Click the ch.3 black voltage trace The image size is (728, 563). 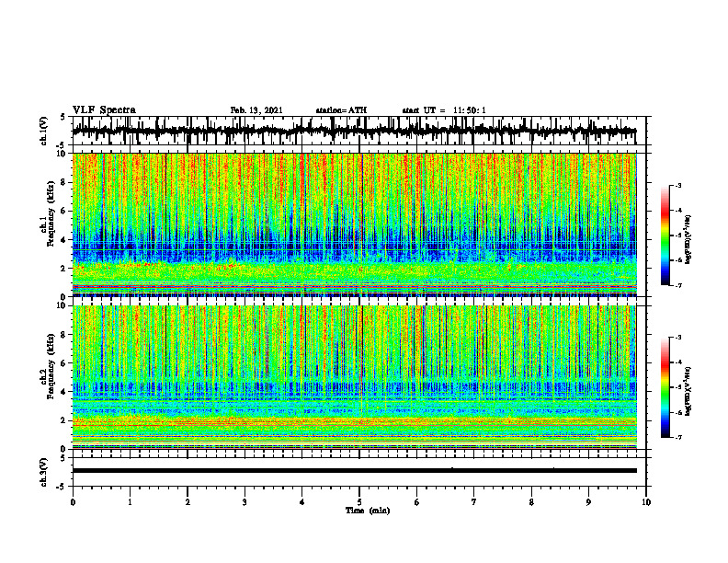(354, 471)
